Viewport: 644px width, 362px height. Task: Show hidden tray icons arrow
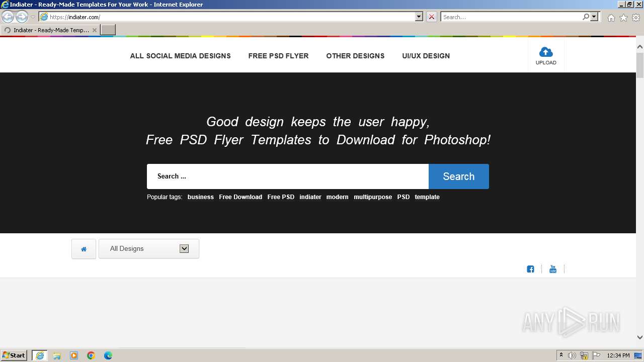(x=561, y=355)
